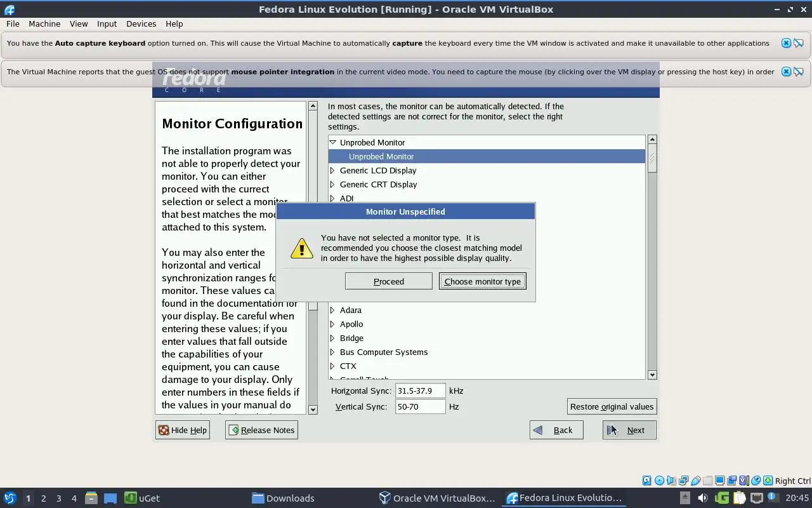The width and height of the screenshot is (812, 508).
Task: Open the Input menu
Action: pos(107,23)
